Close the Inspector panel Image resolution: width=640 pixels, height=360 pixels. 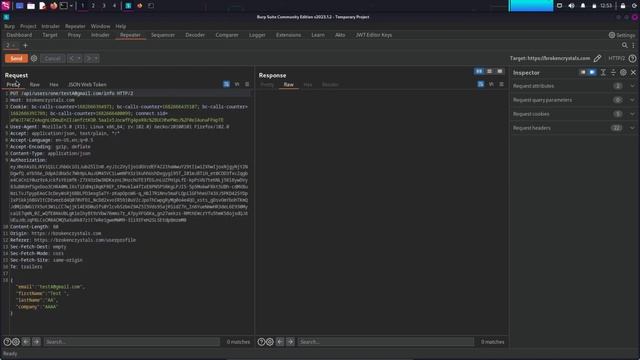pos(633,72)
